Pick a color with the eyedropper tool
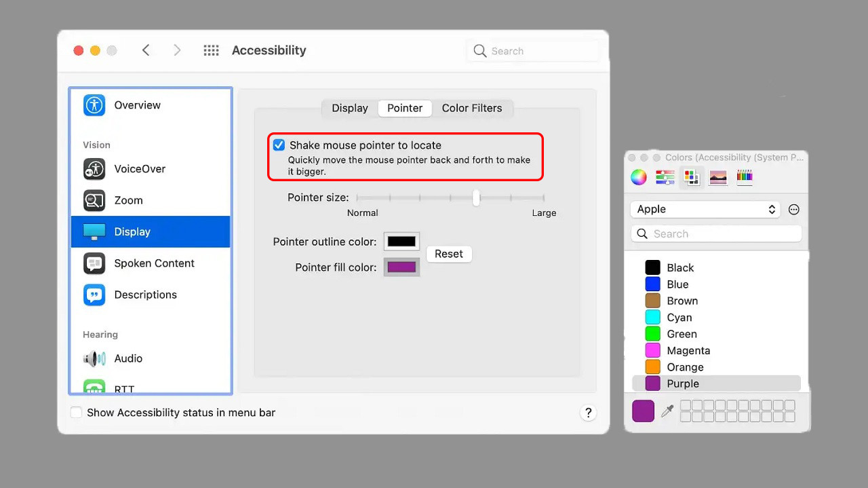Viewport: 868px width, 488px height. [667, 411]
